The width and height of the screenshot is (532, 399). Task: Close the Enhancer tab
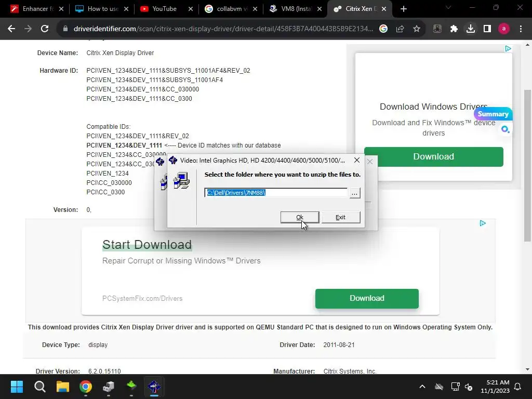pyautogui.click(x=61, y=9)
